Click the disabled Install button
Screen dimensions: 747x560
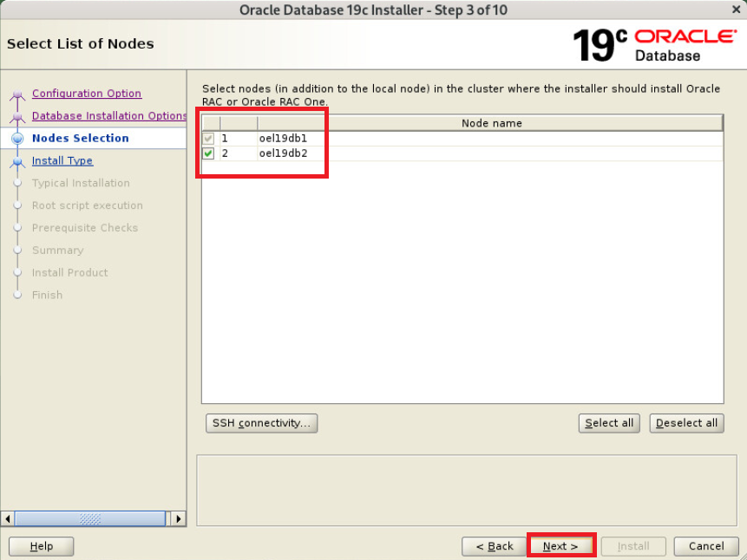633,546
